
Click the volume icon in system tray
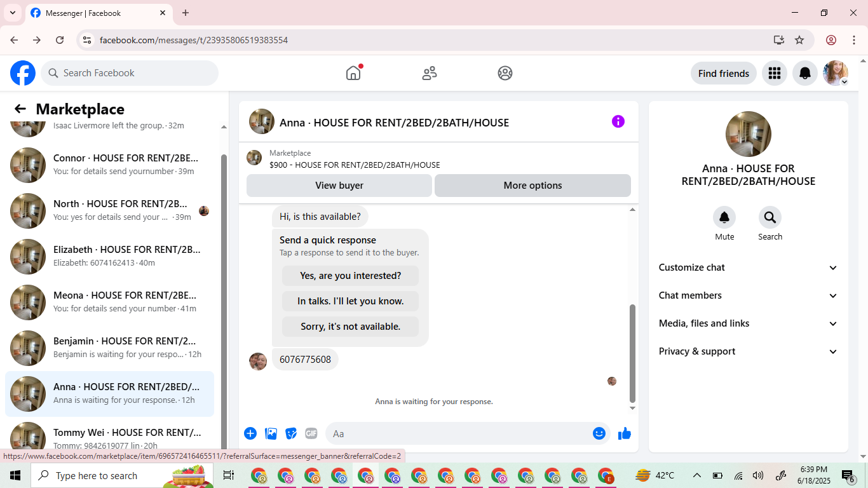tap(758, 475)
